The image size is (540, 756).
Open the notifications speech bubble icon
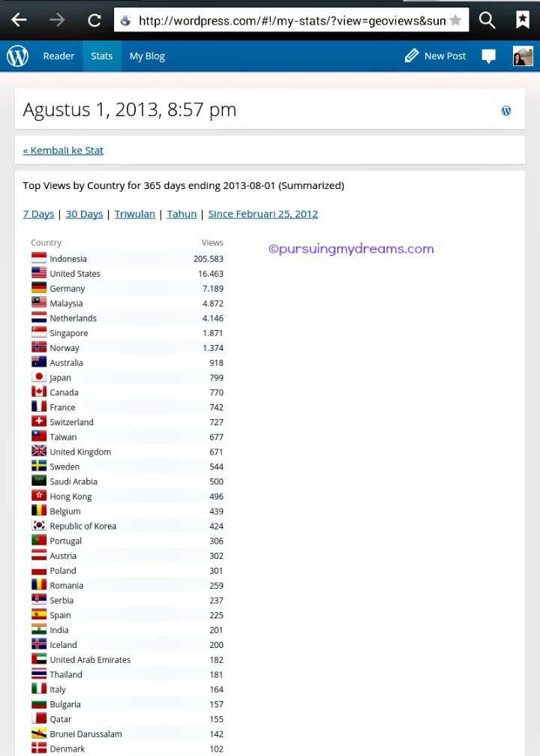[x=489, y=56]
